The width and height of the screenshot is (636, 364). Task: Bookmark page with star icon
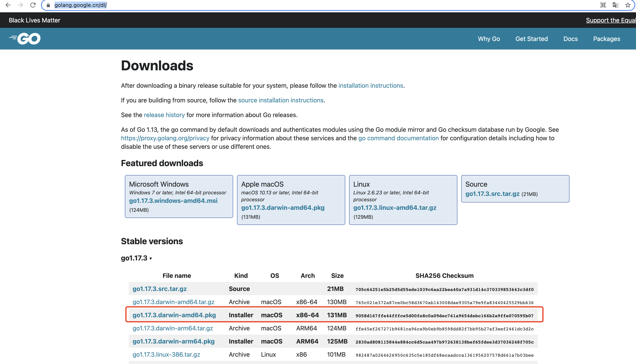tap(628, 5)
